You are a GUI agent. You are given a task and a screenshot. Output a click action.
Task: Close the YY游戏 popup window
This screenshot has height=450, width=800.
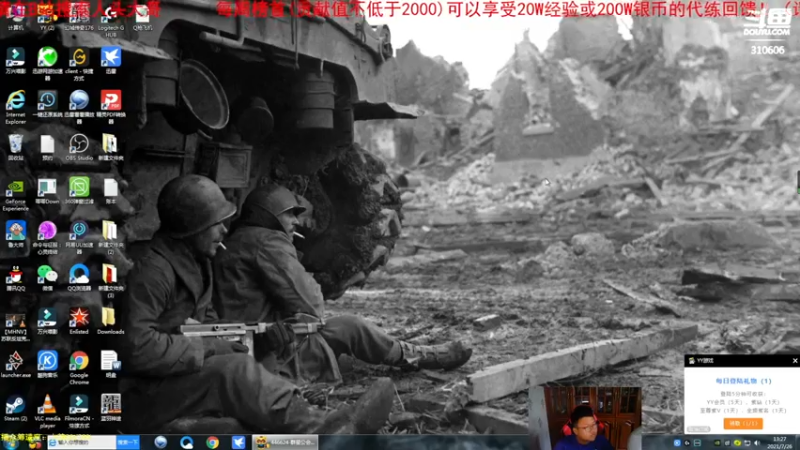click(794, 360)
